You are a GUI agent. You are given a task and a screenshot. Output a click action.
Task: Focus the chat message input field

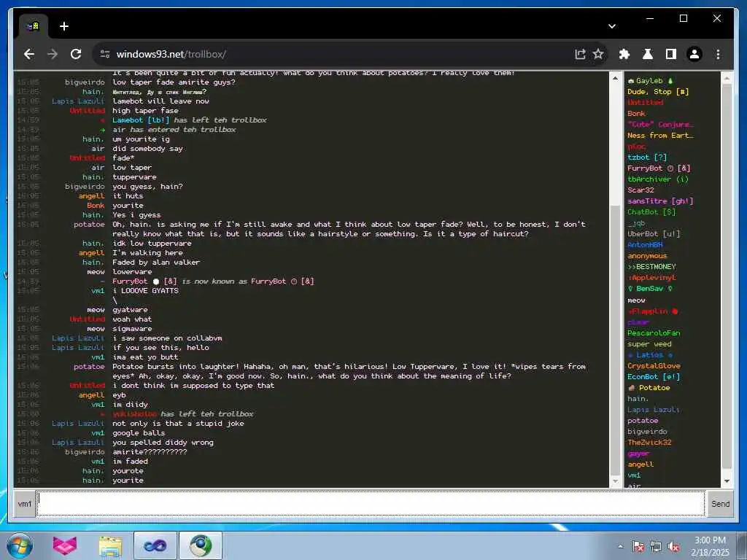point(371,504)
